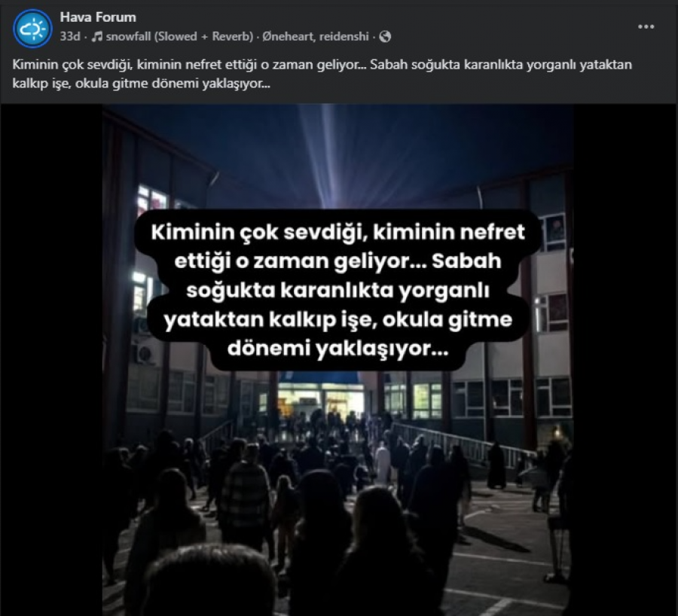Click the white overlay text on the video
Image resolution: width=678 pixels, height=616 pixels.
coord(337,290)
